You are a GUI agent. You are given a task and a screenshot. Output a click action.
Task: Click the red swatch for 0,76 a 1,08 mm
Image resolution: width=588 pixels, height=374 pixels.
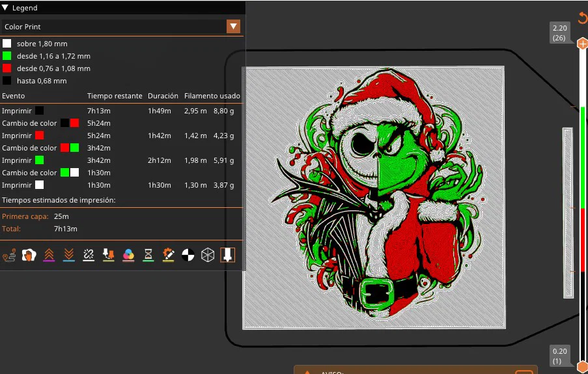coord(7,68)
